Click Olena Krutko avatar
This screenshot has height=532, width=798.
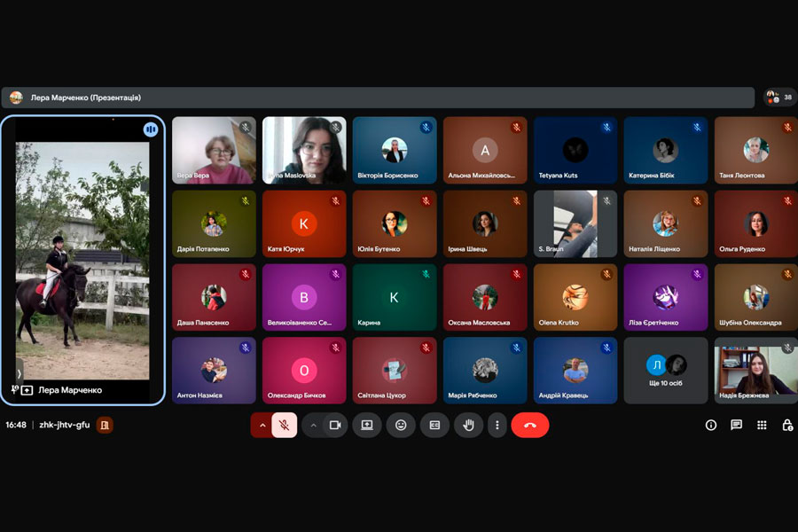575,297
